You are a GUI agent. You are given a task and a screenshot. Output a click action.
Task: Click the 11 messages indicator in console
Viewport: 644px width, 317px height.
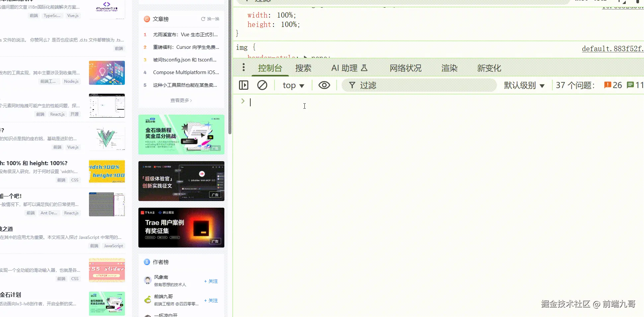(635, 85)
